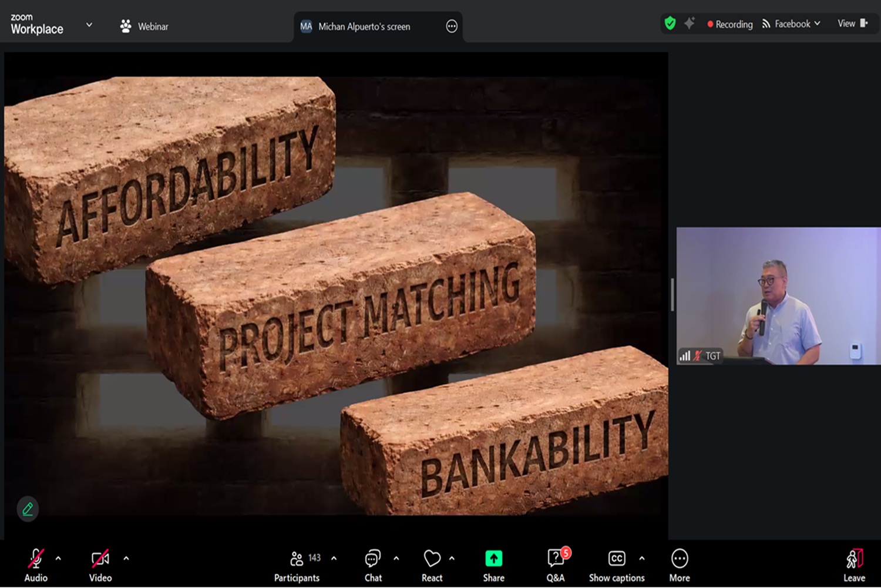Expand the audio options arrow
Screen dimensions: 881x588
58,558
